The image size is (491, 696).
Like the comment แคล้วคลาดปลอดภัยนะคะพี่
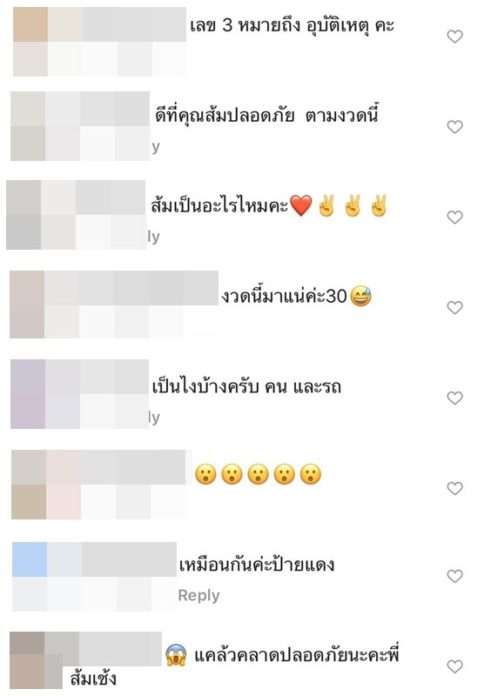coord(455,666)
